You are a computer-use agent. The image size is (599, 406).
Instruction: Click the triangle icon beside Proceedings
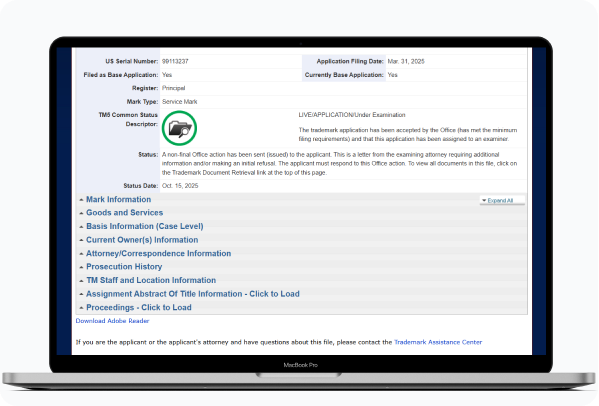tap(81, 308)
